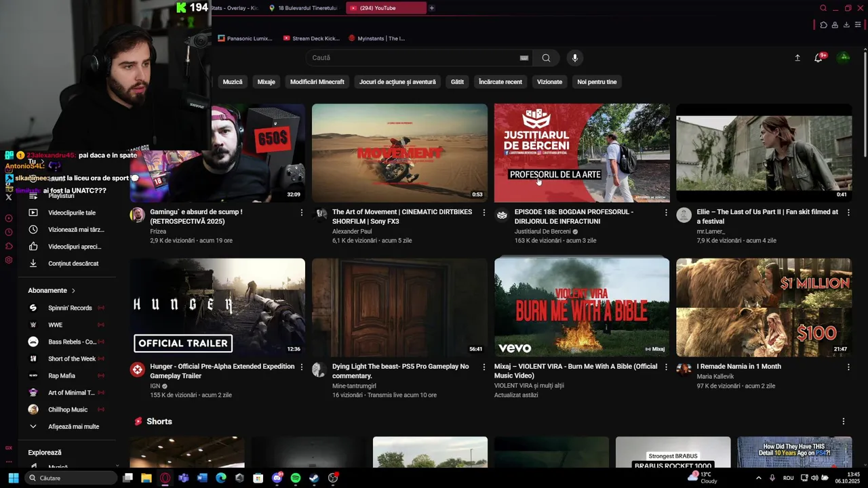Select the Mixaje filter chip

click(267, 82)
